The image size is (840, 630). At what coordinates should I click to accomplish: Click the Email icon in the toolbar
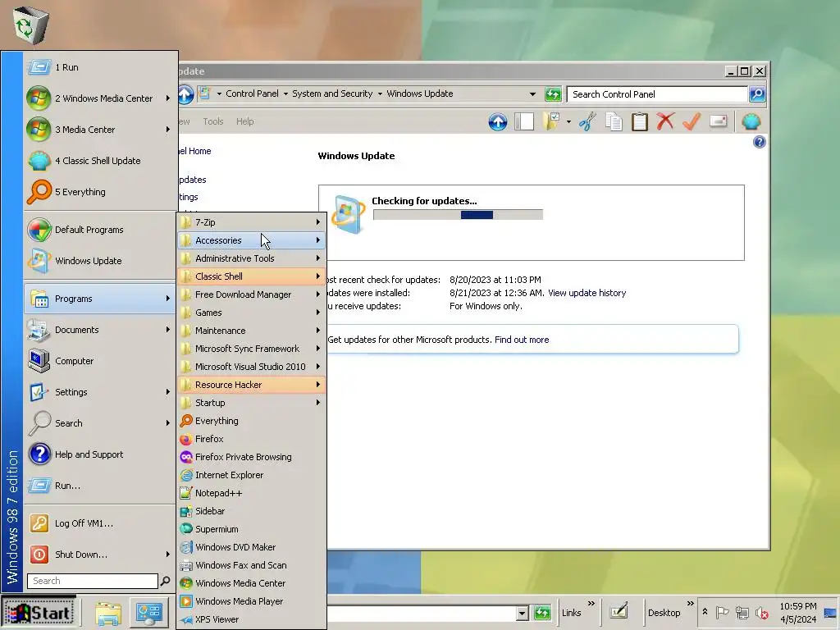[x=718, y=121]
